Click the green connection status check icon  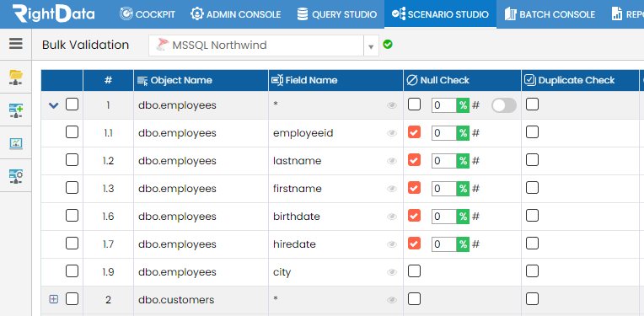pyautogui.click(x=387, y=45)
